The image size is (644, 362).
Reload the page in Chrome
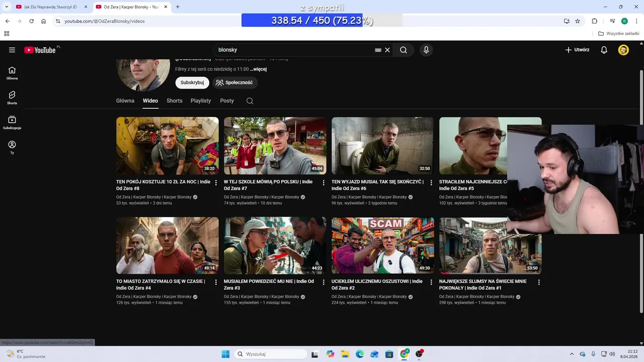pyautogui.click(x=31, y=21)
